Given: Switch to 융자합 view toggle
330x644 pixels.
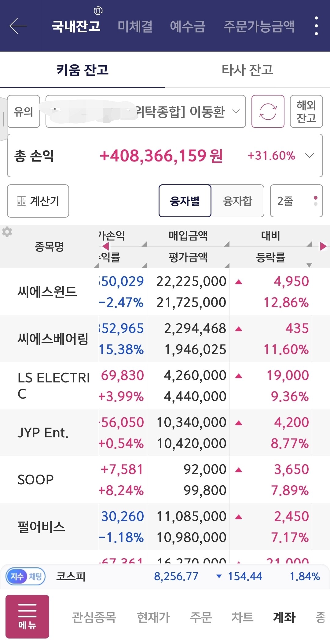Looking at the screenshot, I should pyautogui.click(x=238, y=201).
